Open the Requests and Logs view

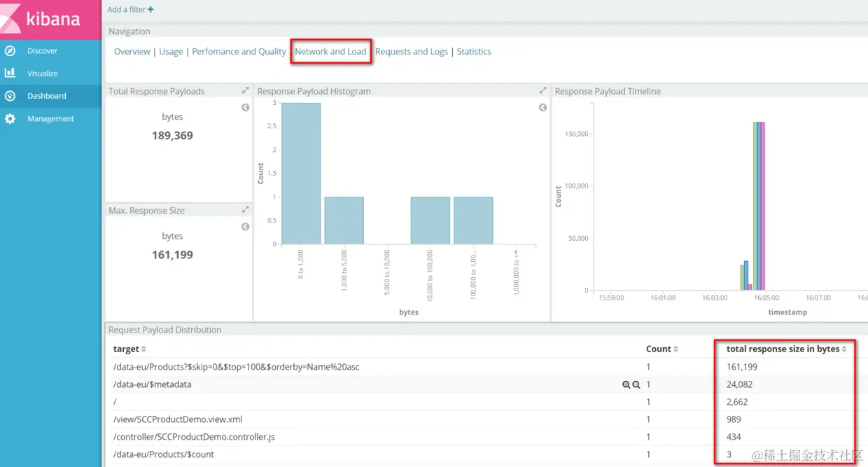[x=412, y=51]
